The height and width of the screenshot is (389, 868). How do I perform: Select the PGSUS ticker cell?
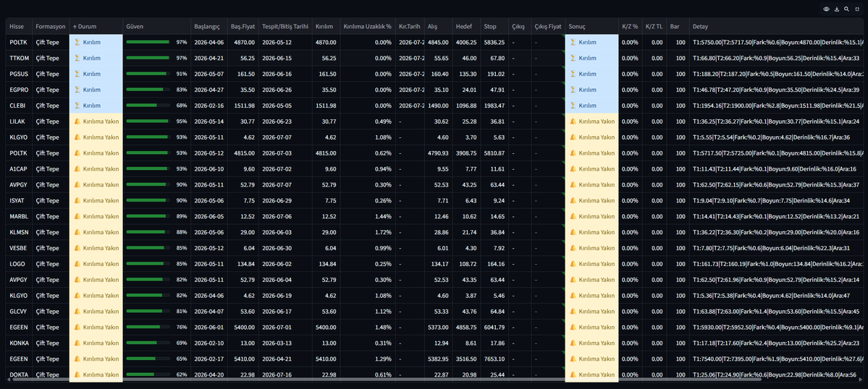tap(19, 74)
